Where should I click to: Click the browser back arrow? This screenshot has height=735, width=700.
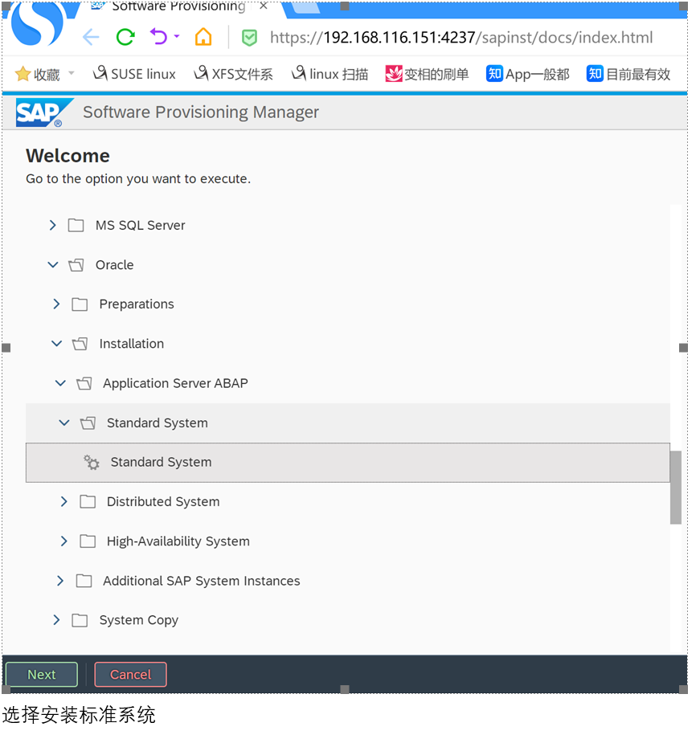91,37
